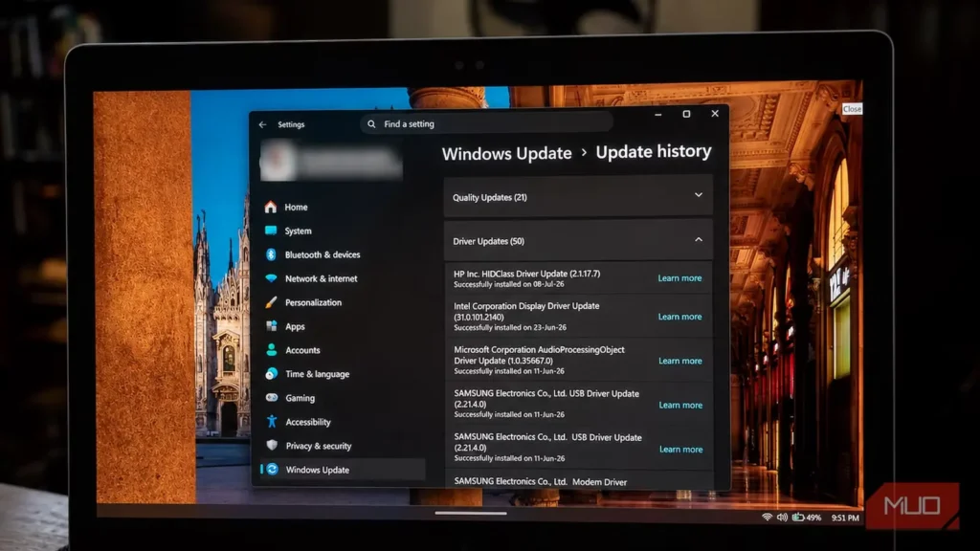Click the Windows Update sync icon
This screenshot has height=551, width=980.
pyautogui.click(x=272, y=469)
